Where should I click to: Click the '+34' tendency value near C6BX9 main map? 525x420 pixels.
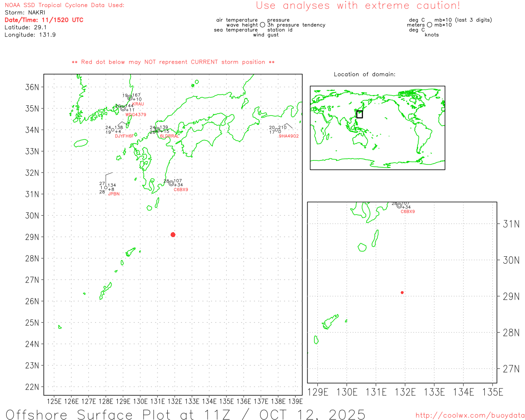pyautogui.click(x=178, y=185)
